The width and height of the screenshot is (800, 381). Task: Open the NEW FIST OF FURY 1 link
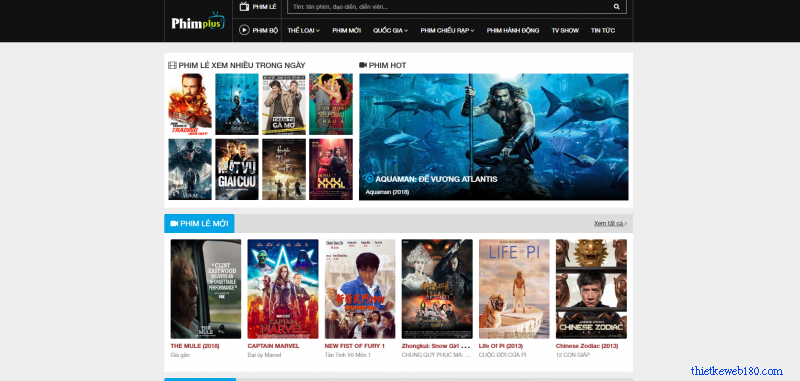point(355,346)
